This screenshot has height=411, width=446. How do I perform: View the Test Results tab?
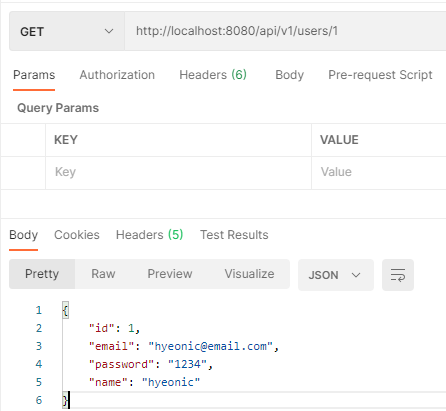234,235
